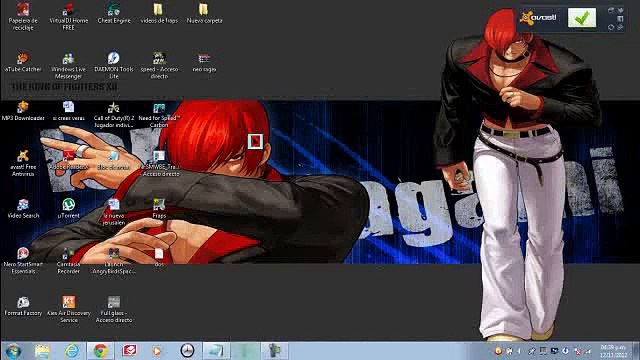Open Windows Live Messenger shortcut
Screen dimensions: 640x360
pos(69,65)
